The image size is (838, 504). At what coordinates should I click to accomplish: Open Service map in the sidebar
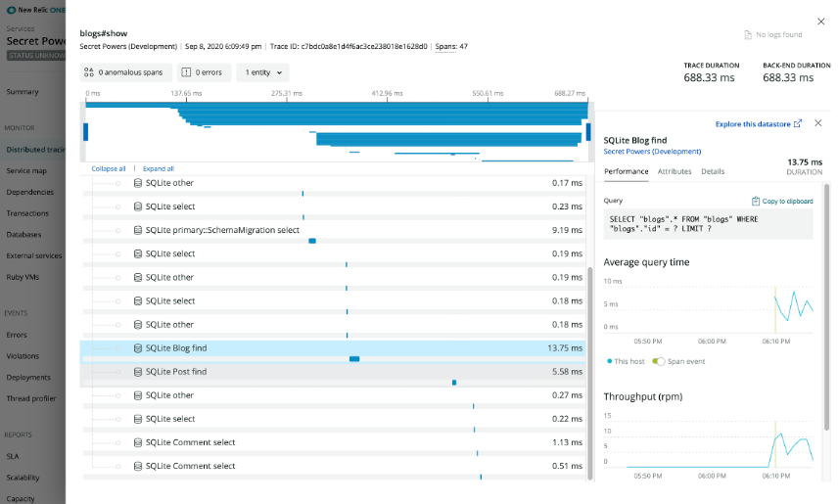(x=26, y=170)
